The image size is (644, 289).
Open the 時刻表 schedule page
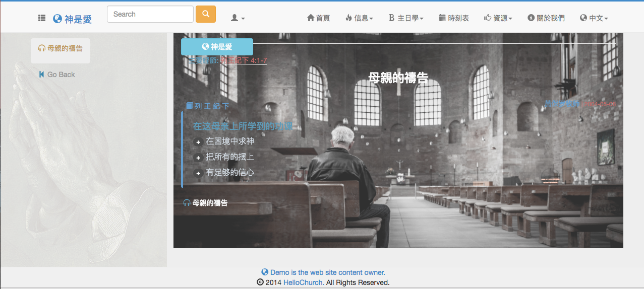[x=454, y=18]
